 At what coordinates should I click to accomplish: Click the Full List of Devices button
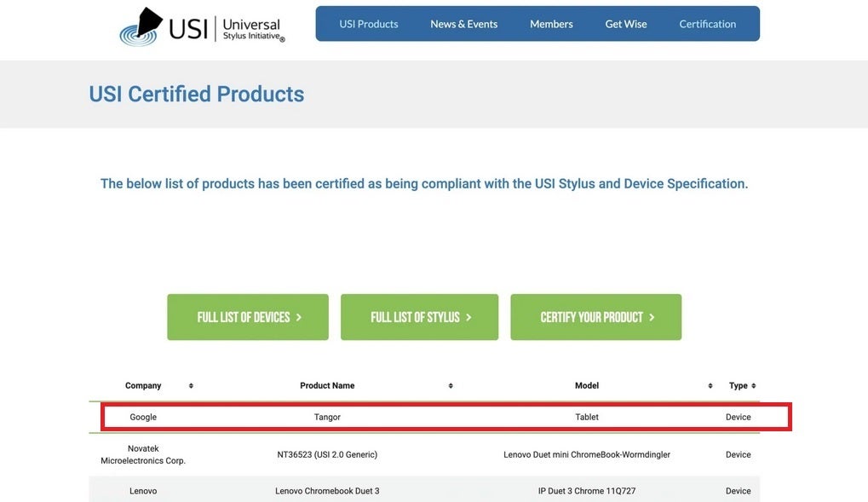[248, 317]
